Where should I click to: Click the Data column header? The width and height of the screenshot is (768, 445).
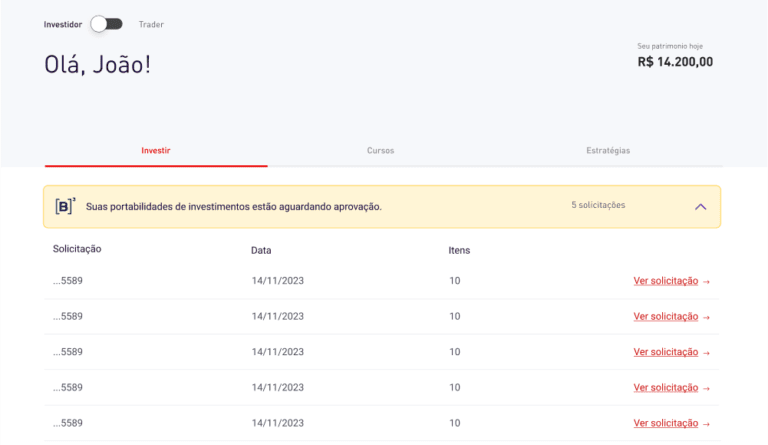pyautogui.click(x=261, y=250)
